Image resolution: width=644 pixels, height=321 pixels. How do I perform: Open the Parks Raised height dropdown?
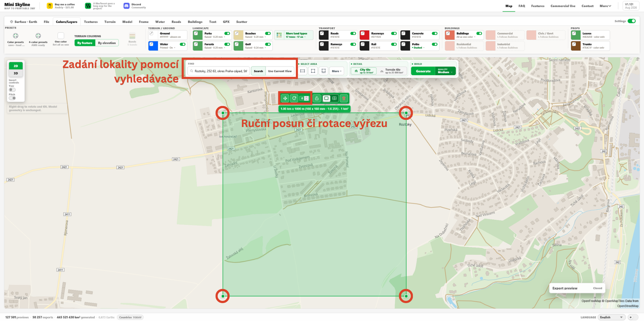click(215, 37)
